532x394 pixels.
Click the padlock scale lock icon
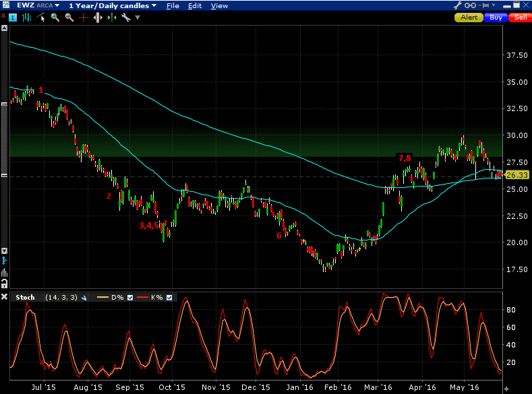[5, 284]
